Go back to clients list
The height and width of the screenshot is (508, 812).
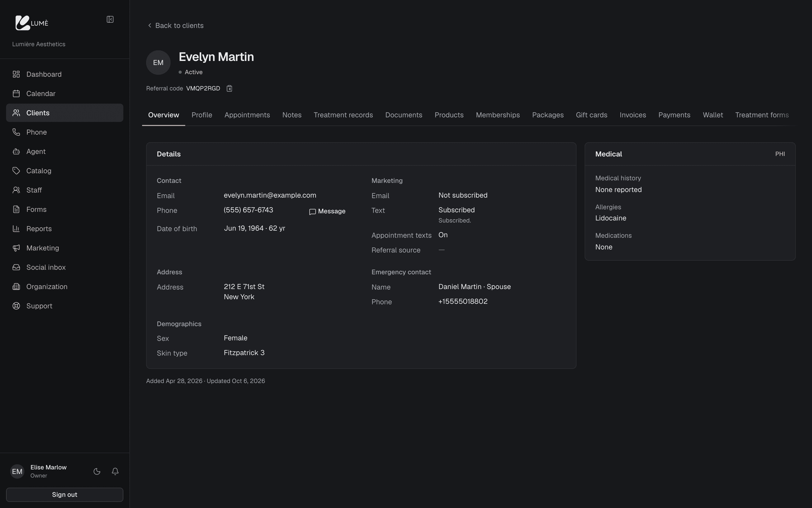point(176,26)
